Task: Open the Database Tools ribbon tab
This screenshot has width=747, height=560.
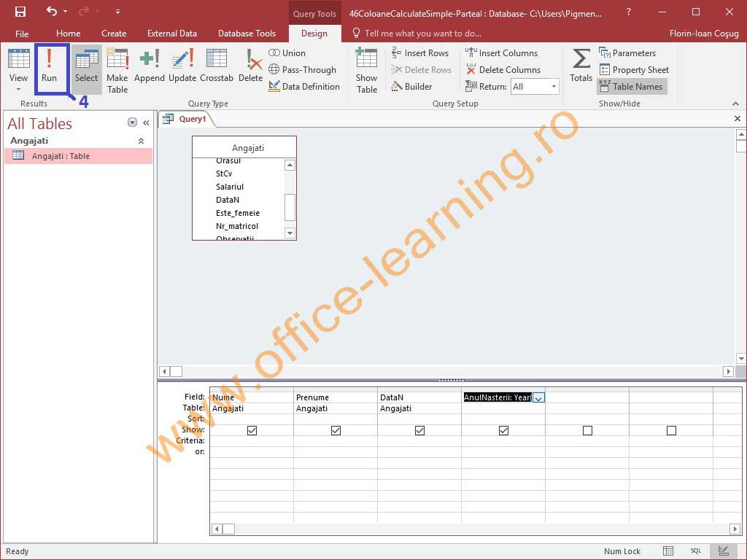Action: click(x=247, y=34)
